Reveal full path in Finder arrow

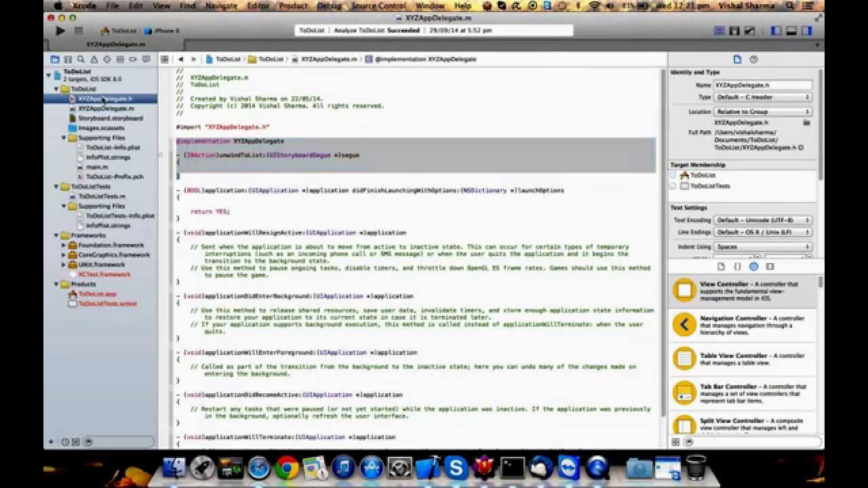point(801,148)
